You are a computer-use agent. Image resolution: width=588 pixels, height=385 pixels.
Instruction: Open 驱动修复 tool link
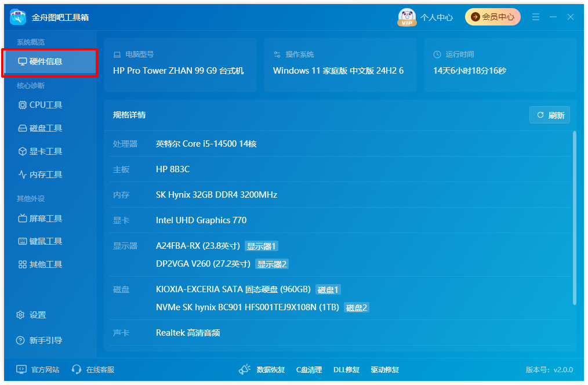pos(384,369)
